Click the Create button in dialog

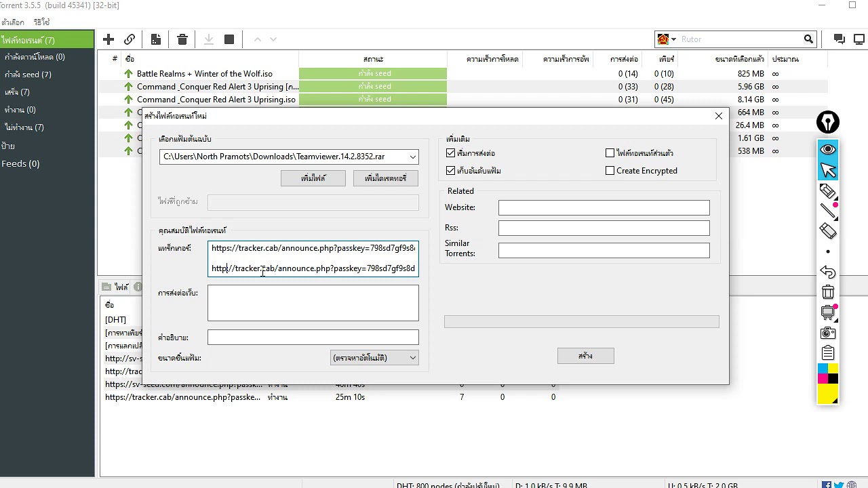586,356
